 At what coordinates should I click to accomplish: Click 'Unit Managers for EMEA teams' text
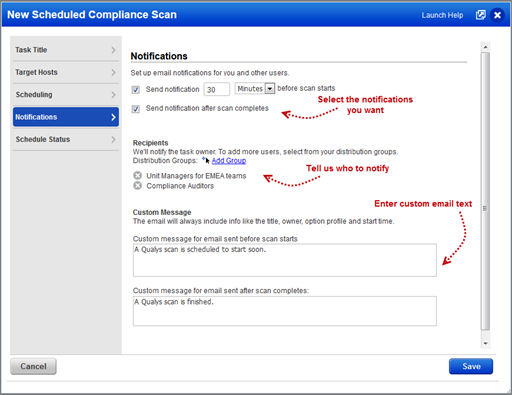[196, 176]
